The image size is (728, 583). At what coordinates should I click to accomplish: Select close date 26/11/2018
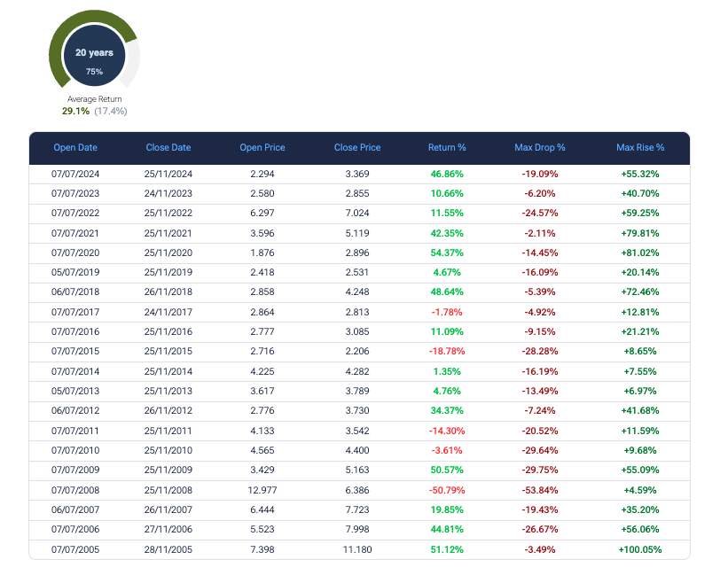click(x=168, y=291)
